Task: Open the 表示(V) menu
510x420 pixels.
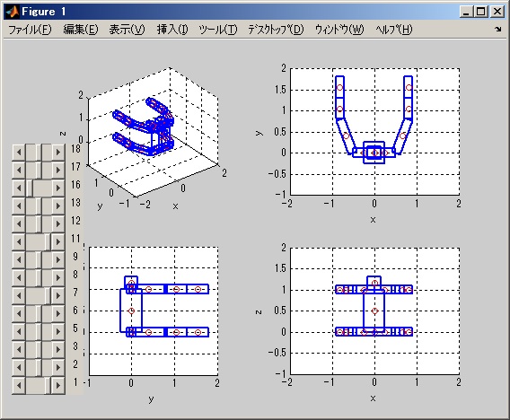Action: (x=127, y=30)
